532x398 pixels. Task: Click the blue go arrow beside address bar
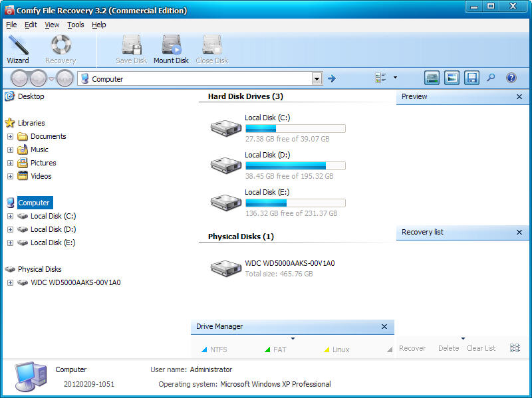pyautogui.click(x=332, y=78)
